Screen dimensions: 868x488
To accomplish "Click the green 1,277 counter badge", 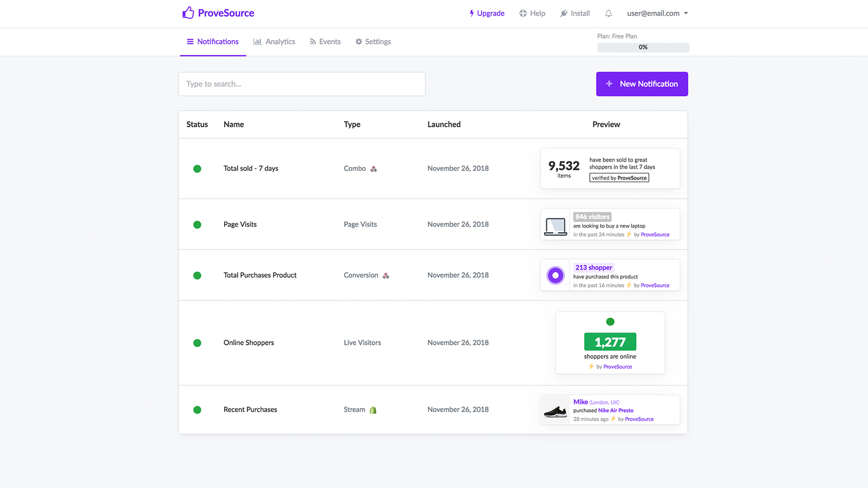I will [x=610, y=342].
